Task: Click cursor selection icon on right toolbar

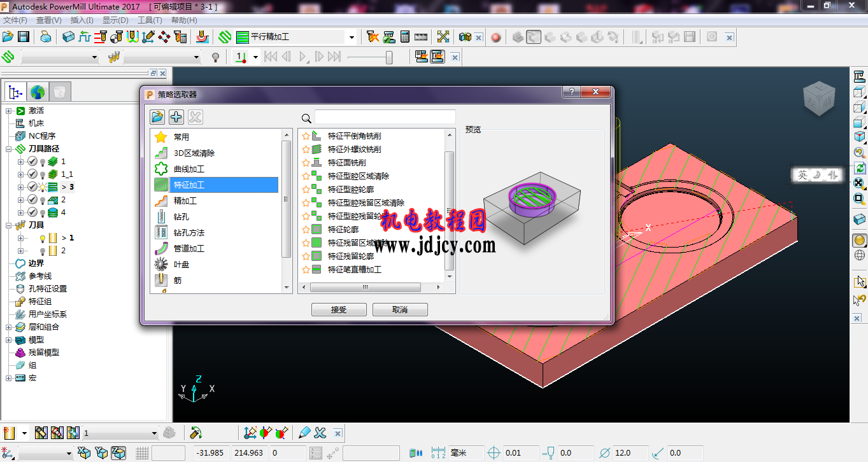Action: [860, 281]
